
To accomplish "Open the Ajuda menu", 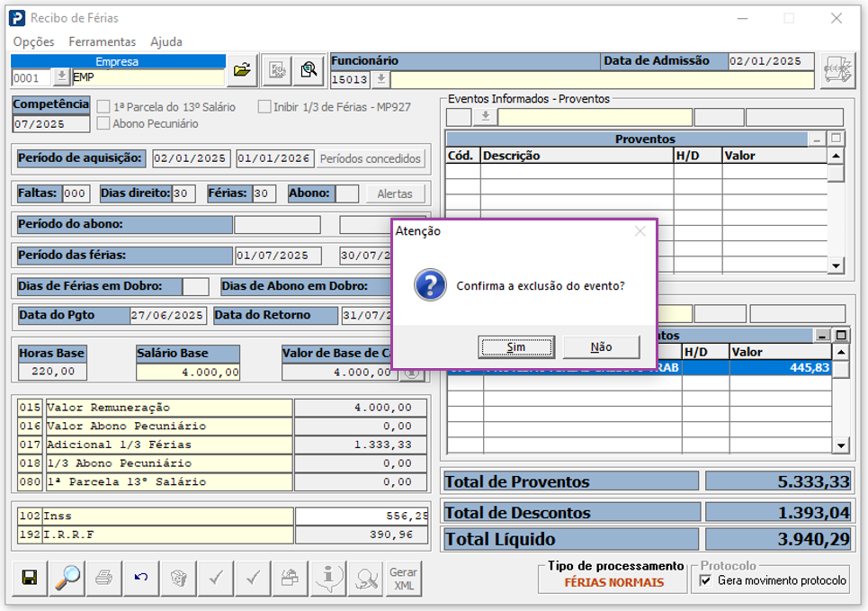I will (166, 41).
